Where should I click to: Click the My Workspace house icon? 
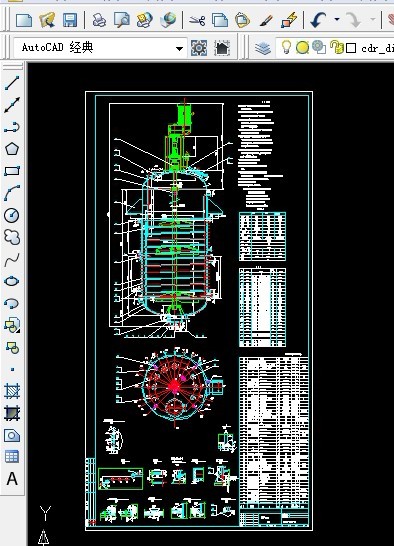(x=222, y=48)
